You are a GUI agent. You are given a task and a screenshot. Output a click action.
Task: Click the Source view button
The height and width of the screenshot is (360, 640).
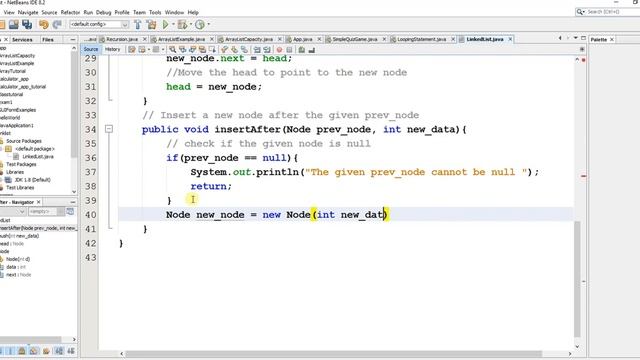tap(91, 49)
